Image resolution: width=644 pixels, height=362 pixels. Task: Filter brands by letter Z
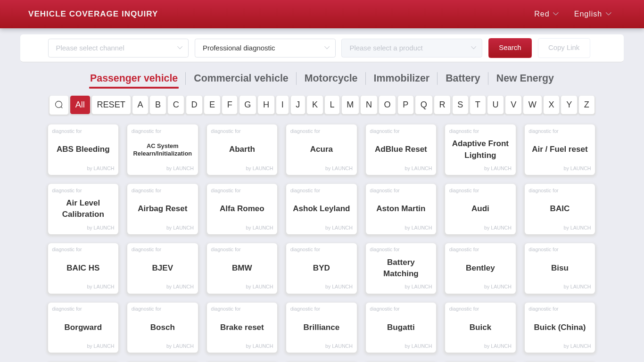586,105
